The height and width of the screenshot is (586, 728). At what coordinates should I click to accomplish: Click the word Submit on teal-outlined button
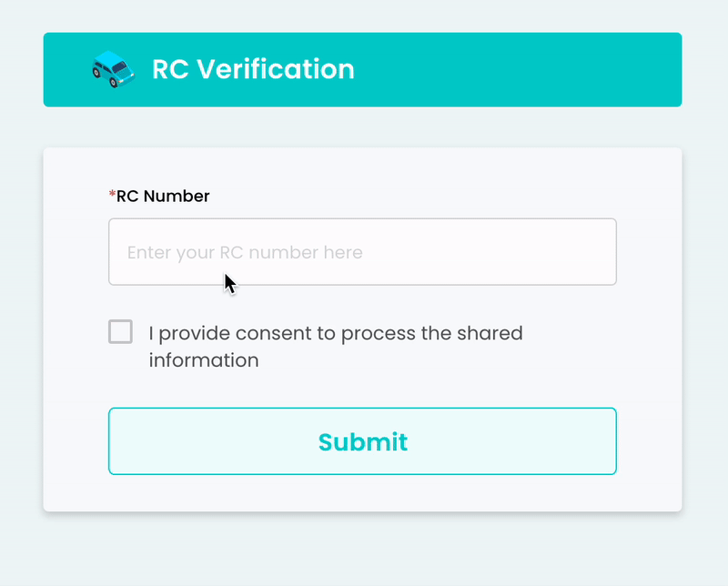tap(362, 442)
